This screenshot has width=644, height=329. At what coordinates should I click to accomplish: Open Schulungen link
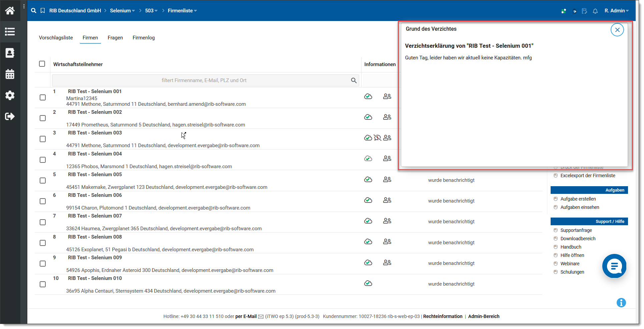(x=572, y=272)
